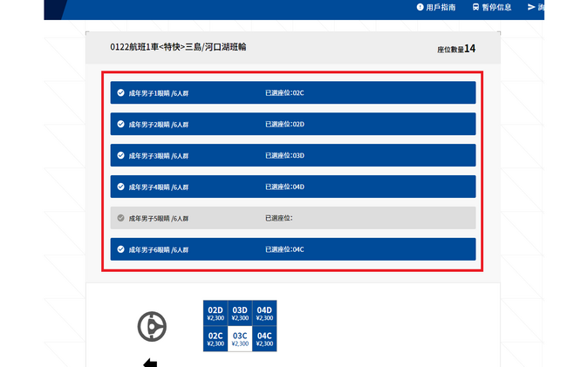This screenshot has width=588, height=367.
Task: Deselect seat 02D on seat map
Action: click(x=215, y=314)
